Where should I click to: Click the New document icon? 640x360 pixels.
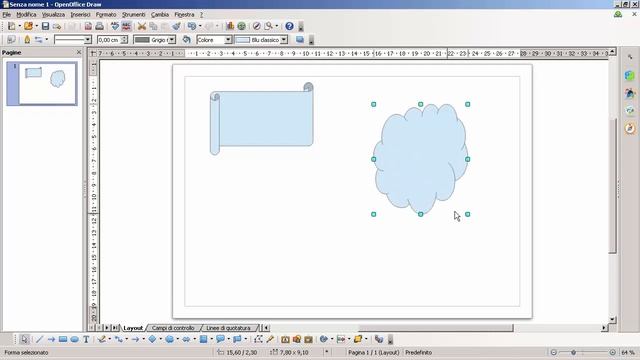point(11,26)
